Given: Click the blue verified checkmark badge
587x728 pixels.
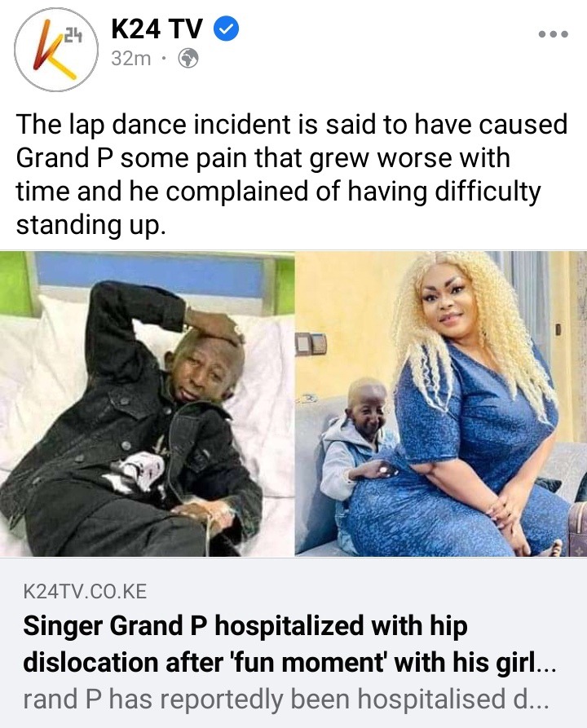Looking at the screenshot, I should click(226, 29).
